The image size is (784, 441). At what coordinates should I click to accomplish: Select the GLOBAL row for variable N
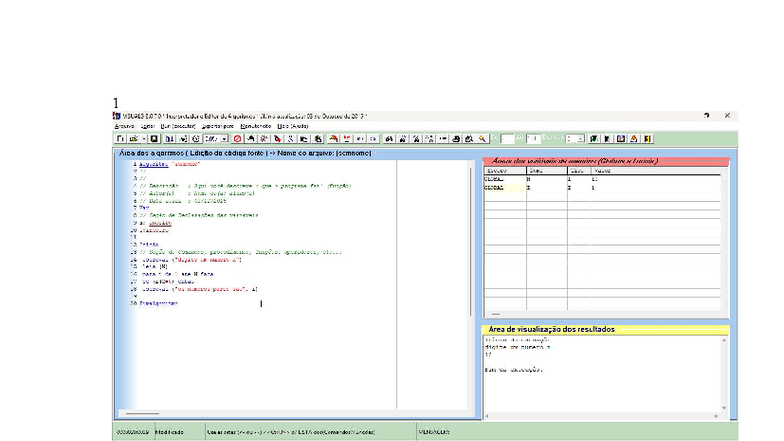602,179
